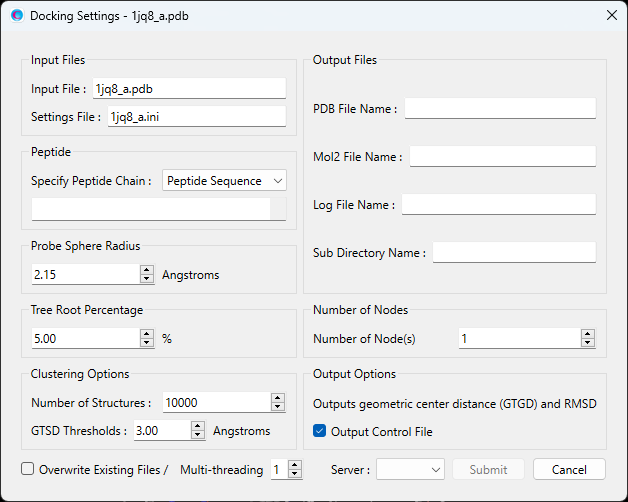
Task: Uncheck the Output Control File option
Action: (320, 432)
